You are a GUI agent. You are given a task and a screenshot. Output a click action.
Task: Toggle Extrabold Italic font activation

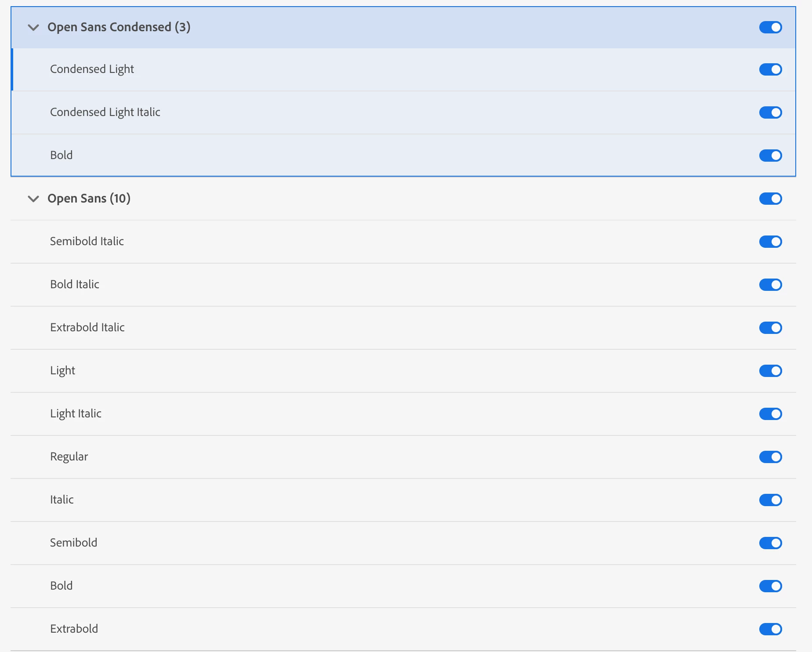[x=770, y=328]
